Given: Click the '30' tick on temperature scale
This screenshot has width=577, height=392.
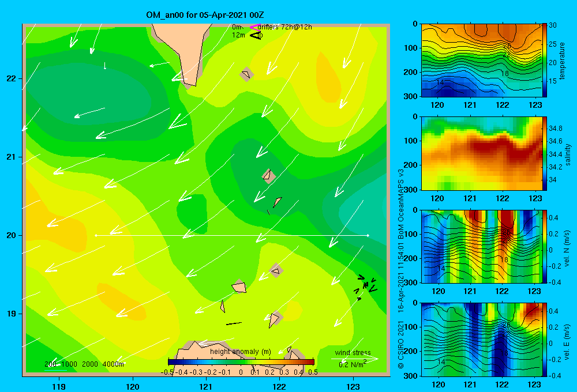Looking at the screenshot, I should pos(553,25).
